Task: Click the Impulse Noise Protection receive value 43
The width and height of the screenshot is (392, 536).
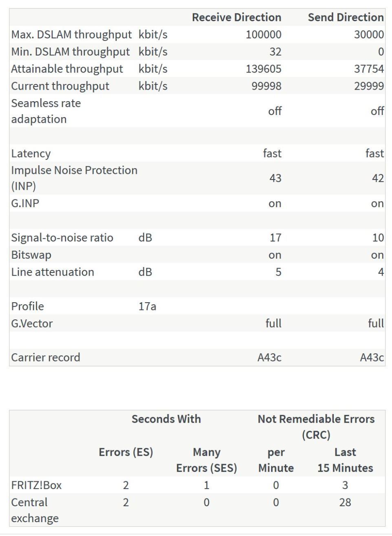Action: pos(275,178)
